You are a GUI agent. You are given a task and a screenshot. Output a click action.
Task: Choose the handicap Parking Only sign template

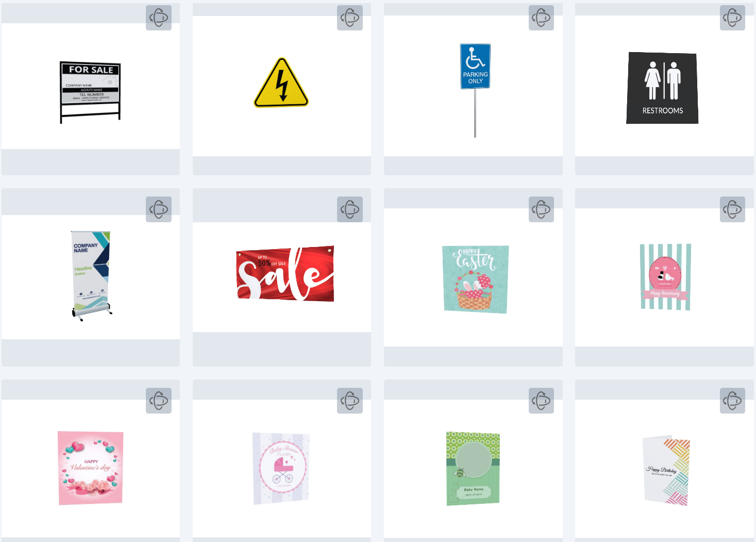(x=475, y=90)
